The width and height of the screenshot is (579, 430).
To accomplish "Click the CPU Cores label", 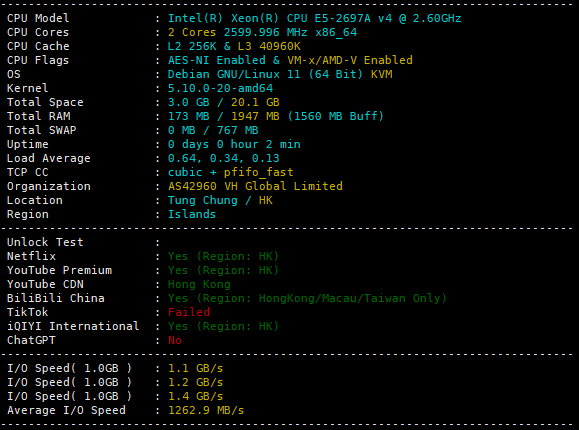I will 38,32.
